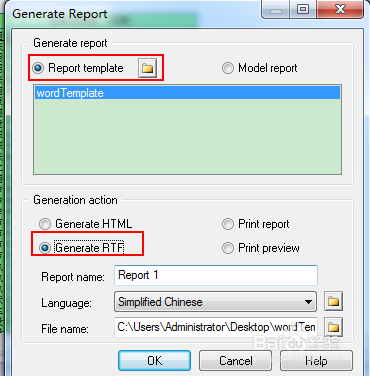Screen dimensions: 370x376
Task: Browse with File name folder icon
Action: click(333, 327)
